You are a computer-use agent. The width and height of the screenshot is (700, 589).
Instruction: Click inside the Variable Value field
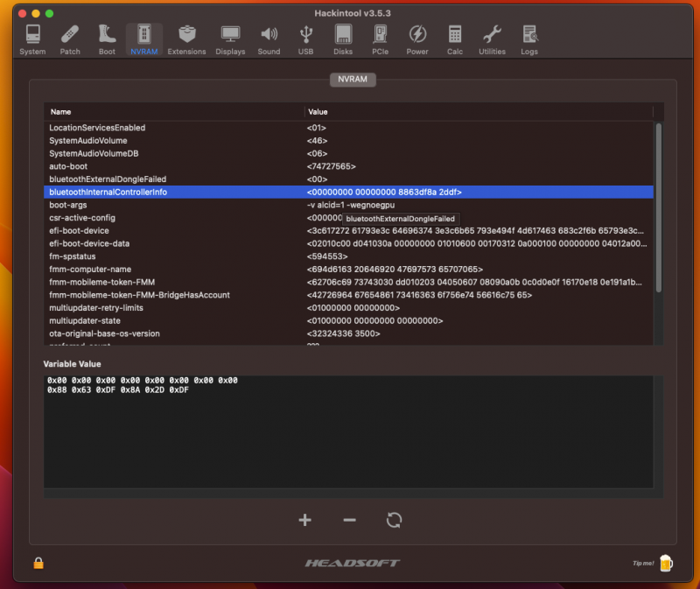coord(350,429)
